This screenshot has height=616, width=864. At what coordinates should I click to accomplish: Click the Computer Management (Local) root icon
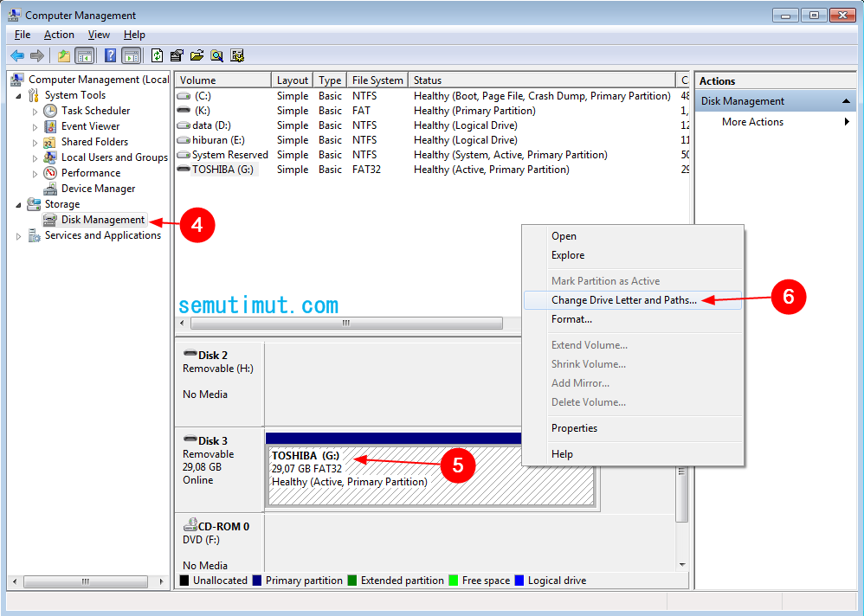coord(17,80)
